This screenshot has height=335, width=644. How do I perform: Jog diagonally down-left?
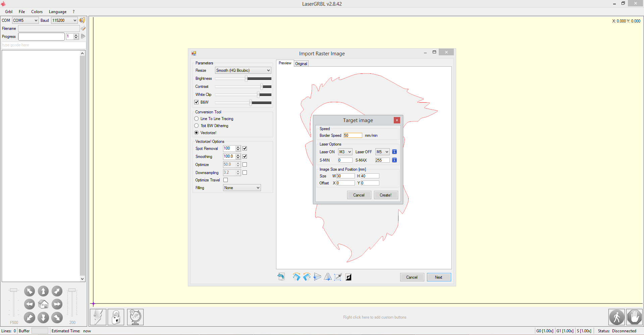[30, 317]
